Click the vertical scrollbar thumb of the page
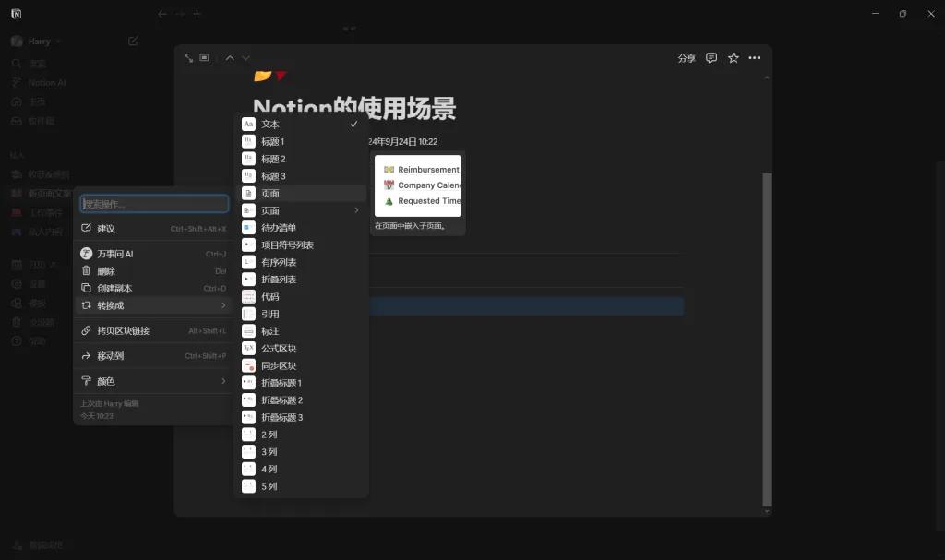945x560 pixels. [767, 340]
